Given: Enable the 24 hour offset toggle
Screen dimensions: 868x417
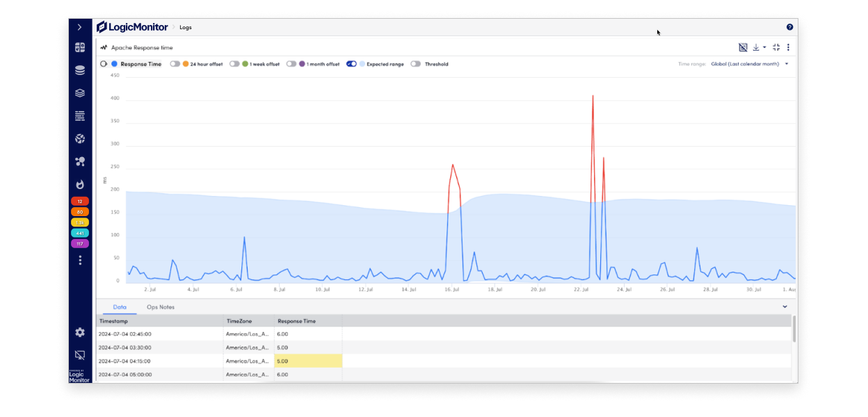Looking at the screenshot, I should tap(175, 64).
